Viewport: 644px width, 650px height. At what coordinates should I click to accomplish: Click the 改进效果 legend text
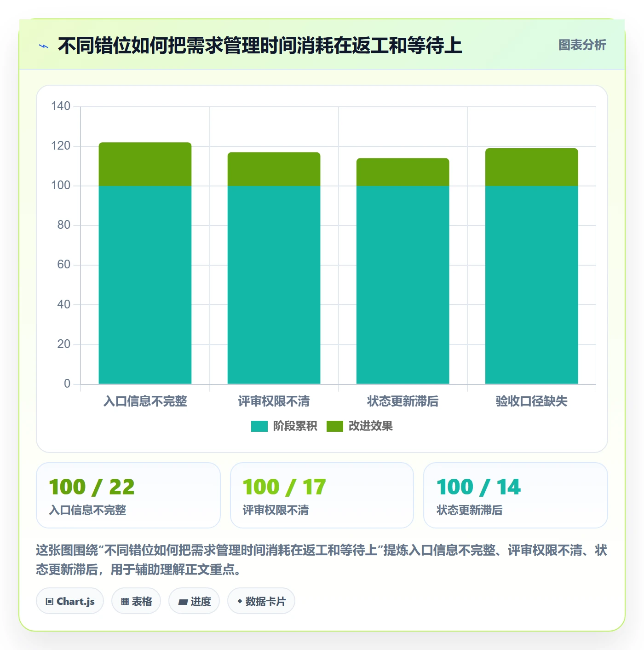click(371, 426)
